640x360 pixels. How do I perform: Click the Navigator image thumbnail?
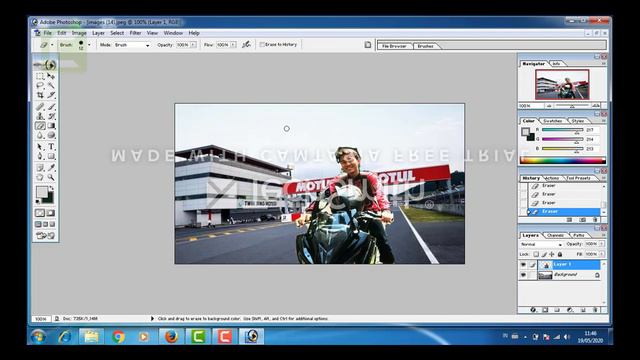click(562, 84)
